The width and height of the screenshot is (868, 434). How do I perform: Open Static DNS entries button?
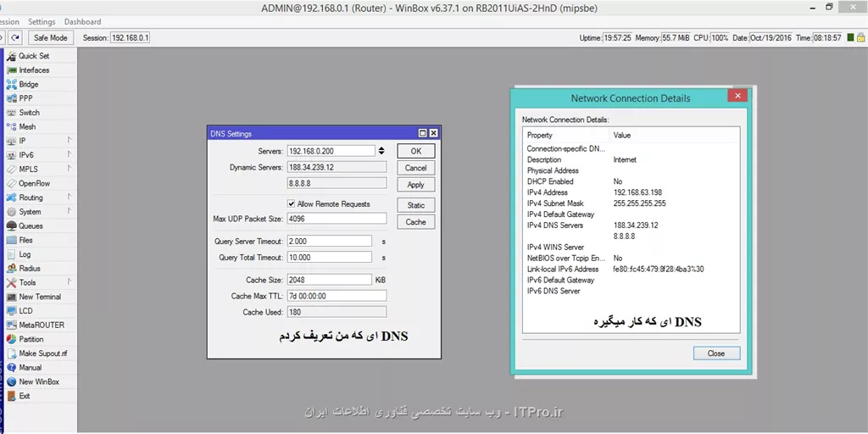(415, 205)
